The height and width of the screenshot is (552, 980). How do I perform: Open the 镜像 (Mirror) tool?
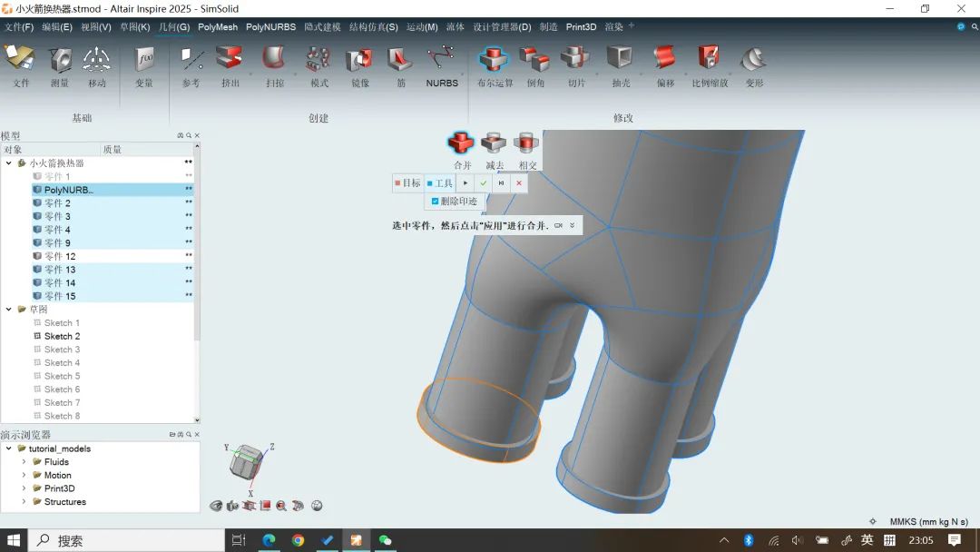pos(359,61)
